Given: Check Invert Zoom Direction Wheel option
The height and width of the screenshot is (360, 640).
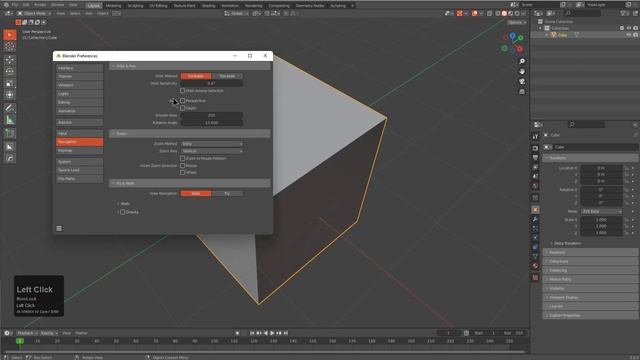Looking at the screenshot, I should click(182, 172).
